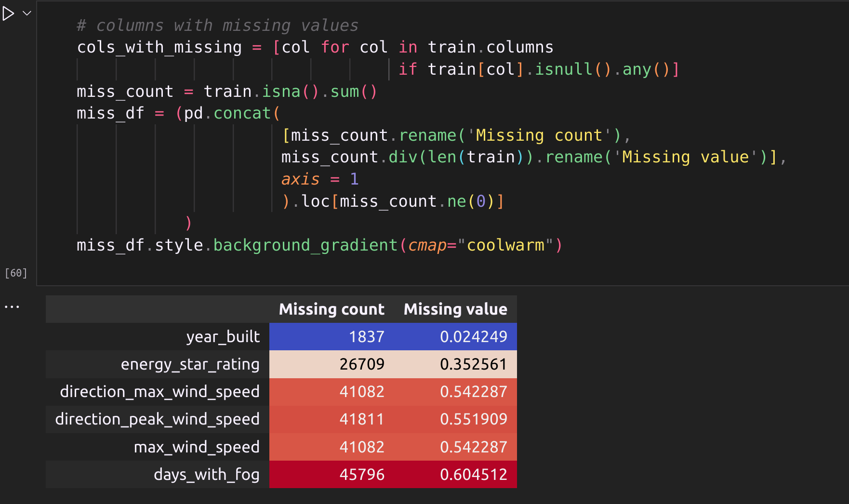Open the run options chevron beside play
The height and width of the screenshot is (504, 849).
pos(27,13)
